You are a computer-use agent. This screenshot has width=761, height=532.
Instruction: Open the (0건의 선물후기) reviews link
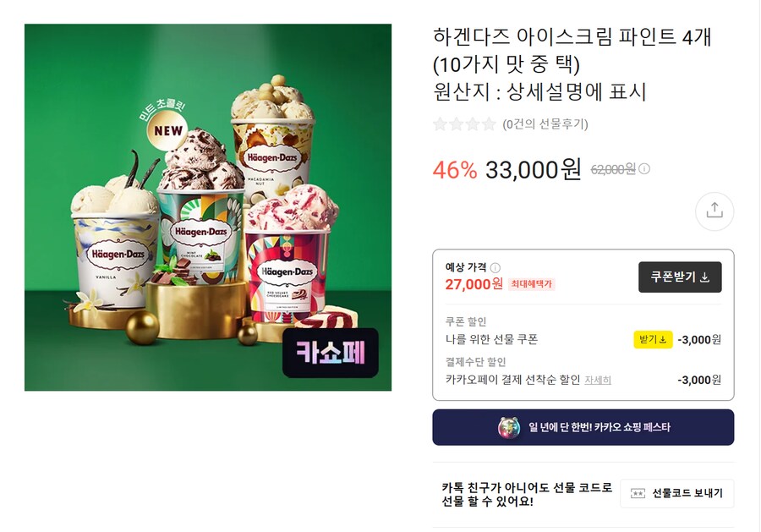click(x=545, y=124)
